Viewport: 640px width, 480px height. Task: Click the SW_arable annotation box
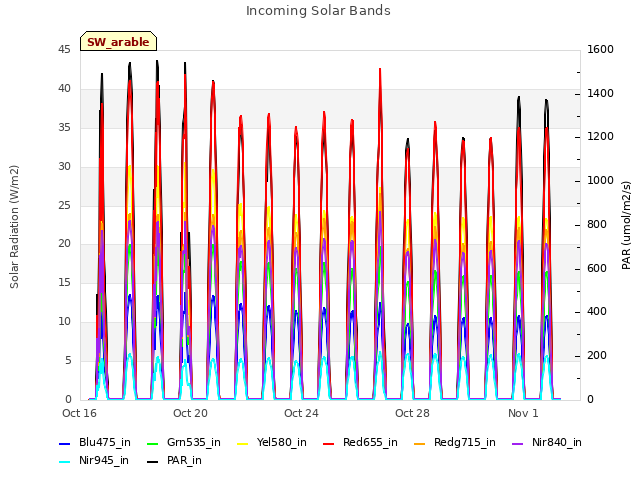118,41
